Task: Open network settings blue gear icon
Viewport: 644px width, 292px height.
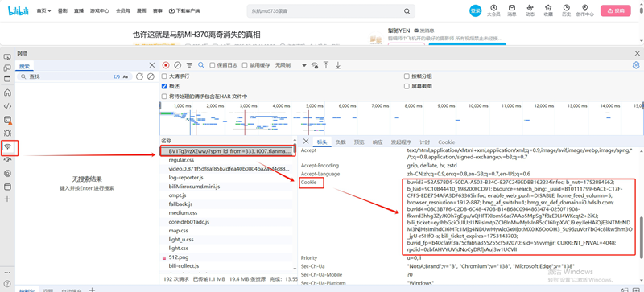Action: point(636,65)
